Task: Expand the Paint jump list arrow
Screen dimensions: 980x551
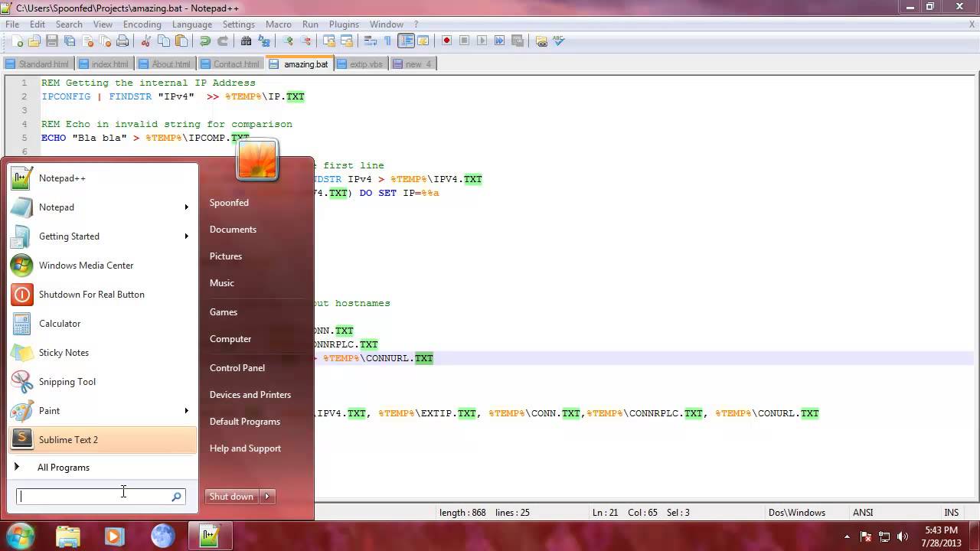Action: 186,411
